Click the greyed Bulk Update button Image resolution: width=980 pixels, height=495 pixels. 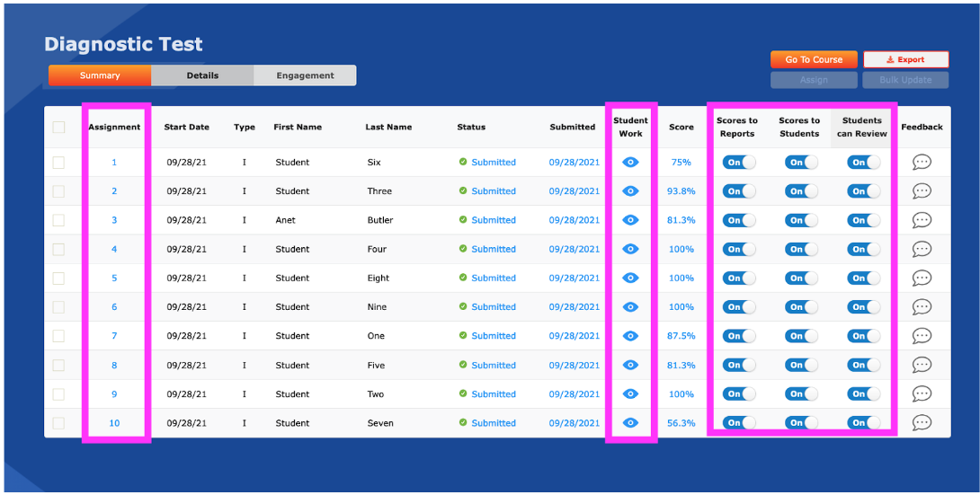coord(905,80)
